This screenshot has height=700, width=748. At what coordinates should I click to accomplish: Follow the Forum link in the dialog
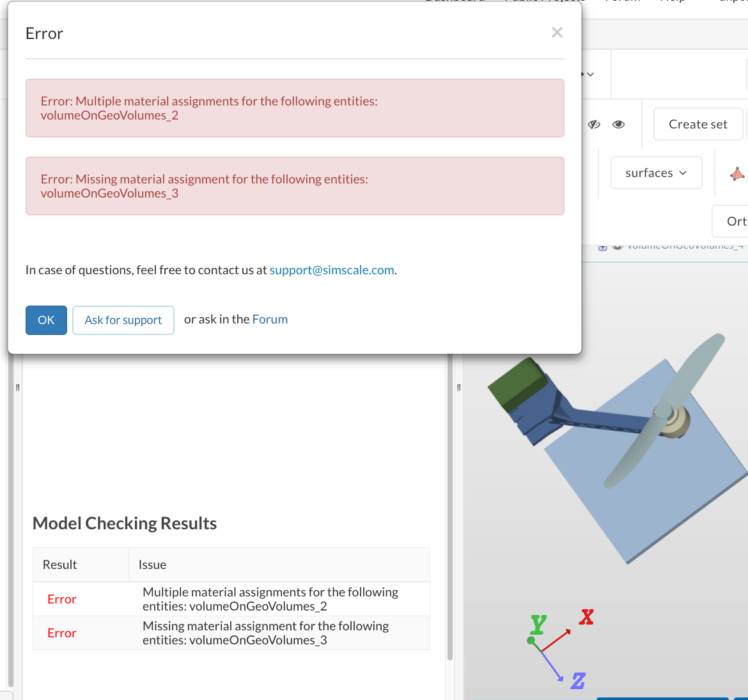[x=270, y=319]
